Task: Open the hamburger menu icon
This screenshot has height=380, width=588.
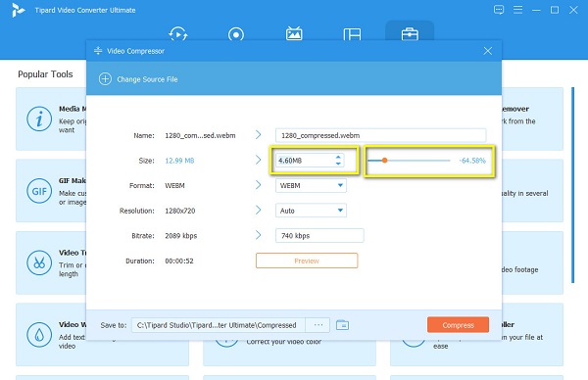Action: click(x=517, y=10)
